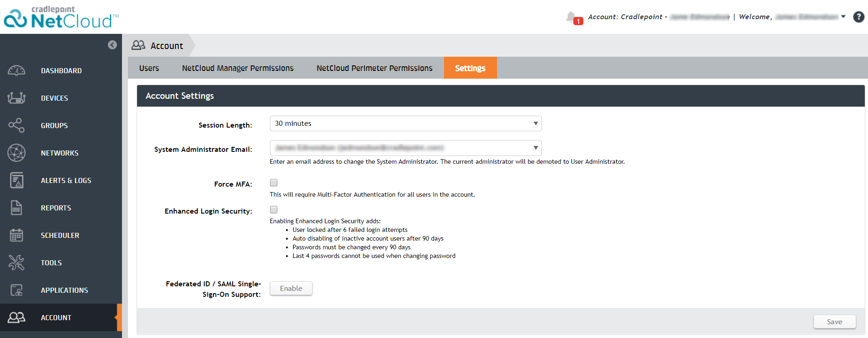Open the ALERTS & LOGS menu label
The height and width of the screenshot is (338, 868).
[x=66, y=181]
